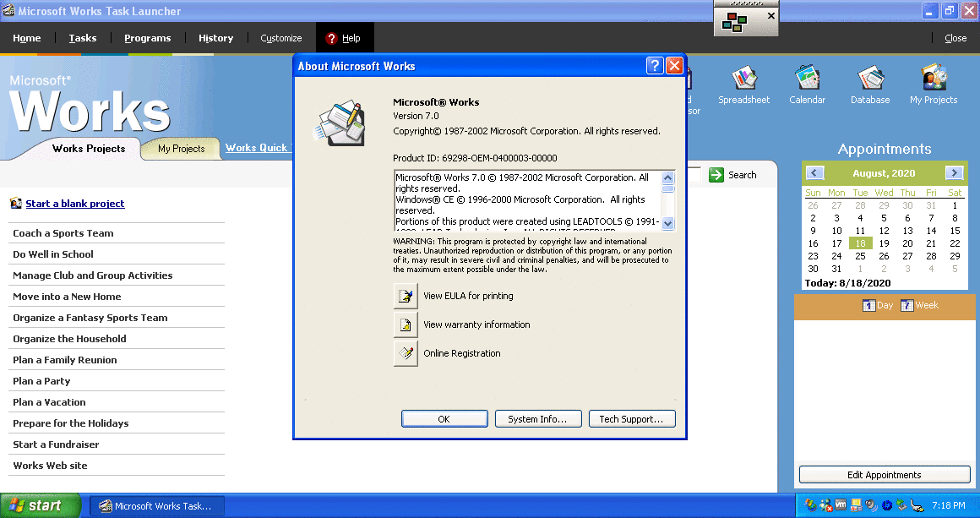Switch appointments to Week view
980x518 pixels.
[x=919, y=305]
